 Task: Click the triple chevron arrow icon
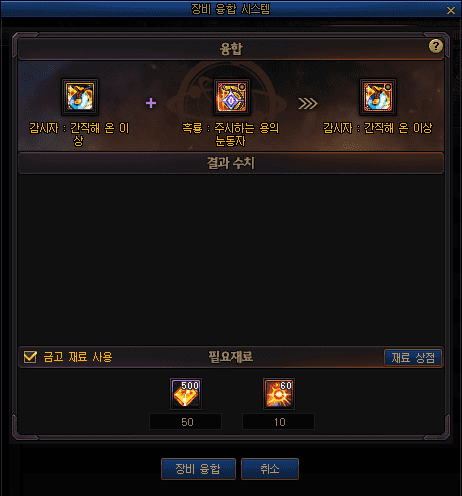308,103
